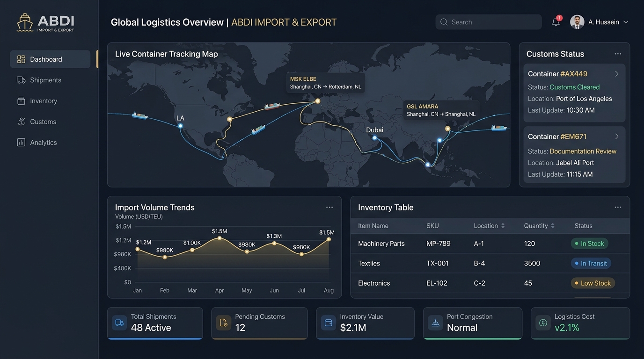Click the Machinery Parts row name

click(381, 244)
